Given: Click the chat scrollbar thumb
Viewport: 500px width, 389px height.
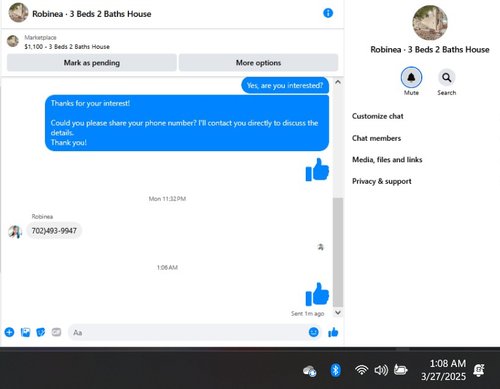Looking at the screenshot, I should [x=338, y=252].
